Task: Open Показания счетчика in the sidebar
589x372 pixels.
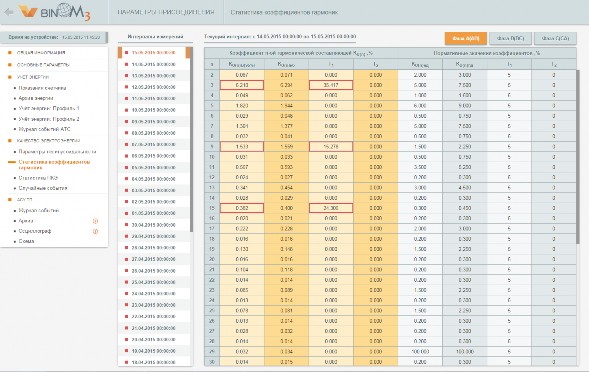Action: point(42,88)
